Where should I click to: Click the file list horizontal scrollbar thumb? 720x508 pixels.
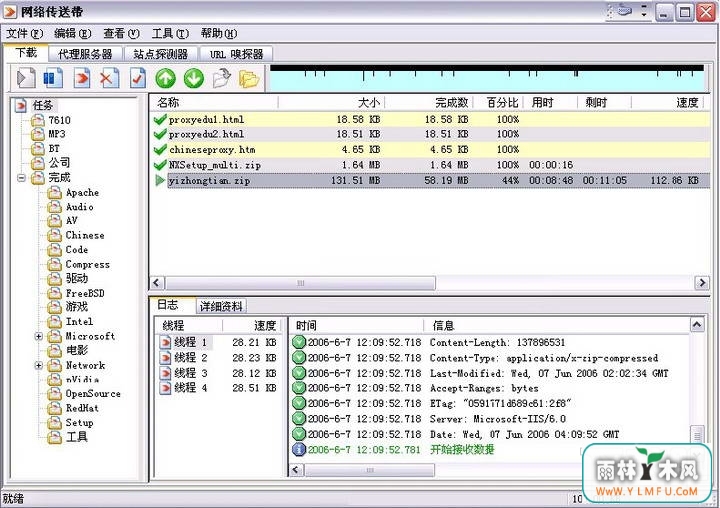300,283
